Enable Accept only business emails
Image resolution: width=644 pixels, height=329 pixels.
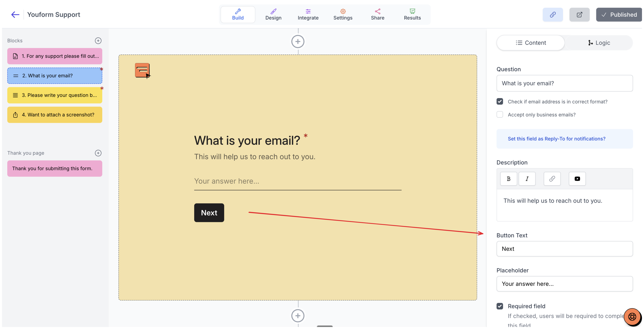(x=500, y=114)
